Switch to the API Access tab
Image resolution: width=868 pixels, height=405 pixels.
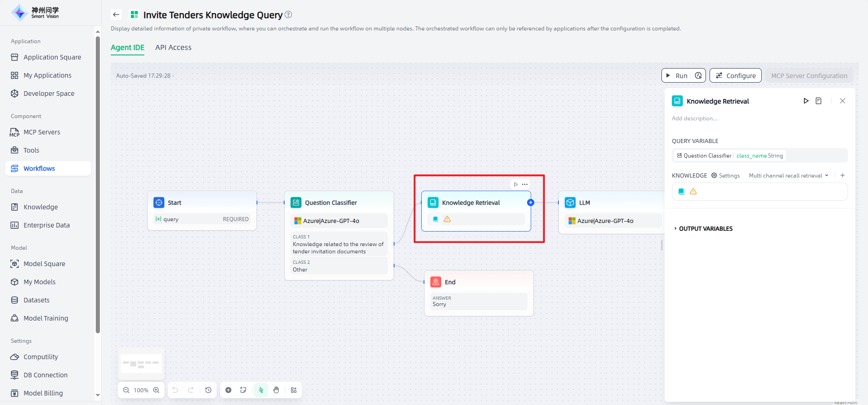point(173,48)
